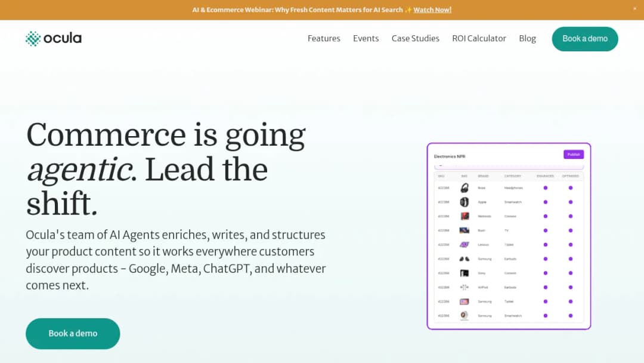Click the hero heading "Commerce is going agentic"
Viewport: 644px width, 363px height.
[x=166, y=168]
